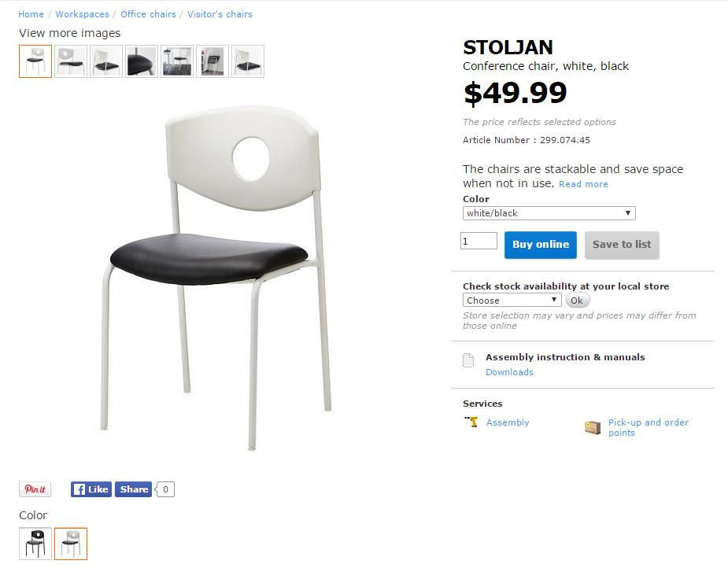Click the drill icon beside Assembly
This screenshot has width=728, height=568.
point(471,422)
